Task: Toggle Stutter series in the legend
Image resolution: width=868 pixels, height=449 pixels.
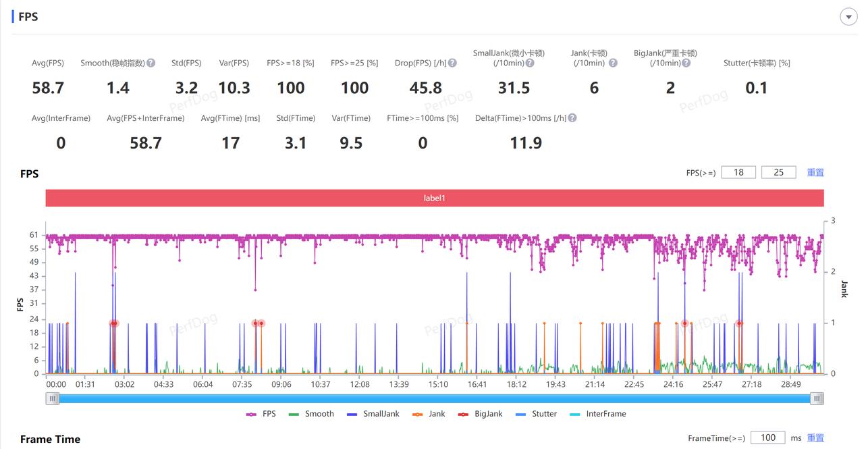Action: coord(536,414)
